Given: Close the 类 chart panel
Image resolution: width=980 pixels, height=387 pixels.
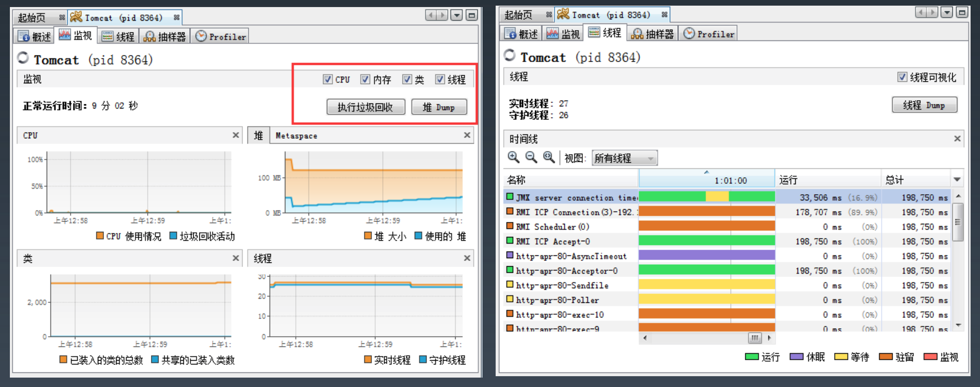Looking at the screenshot, I should [x=236, y=258].
